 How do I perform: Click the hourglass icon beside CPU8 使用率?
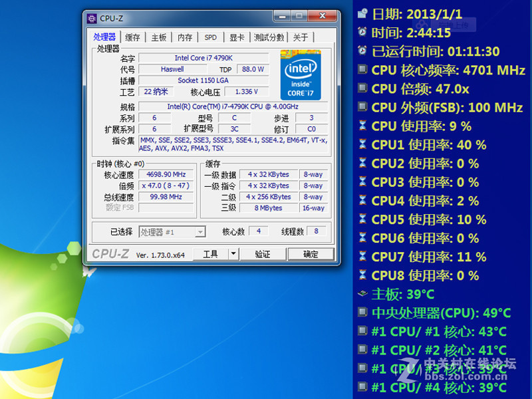362,275
